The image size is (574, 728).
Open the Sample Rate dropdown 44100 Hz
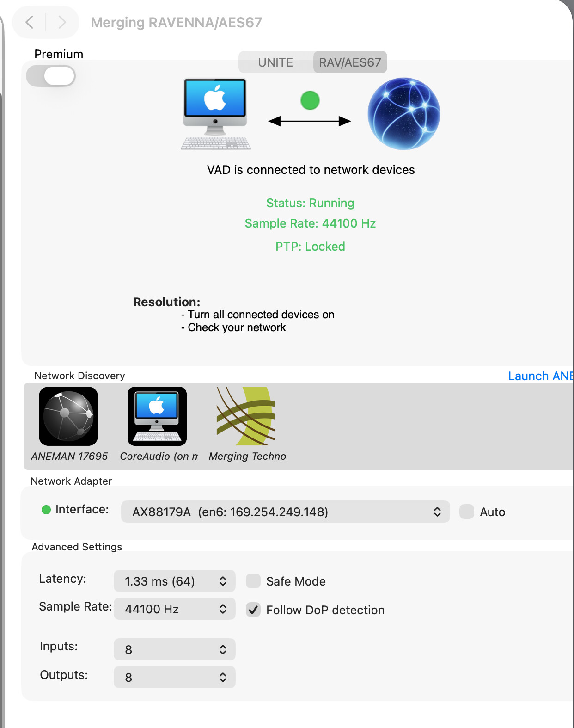(175, 609)
